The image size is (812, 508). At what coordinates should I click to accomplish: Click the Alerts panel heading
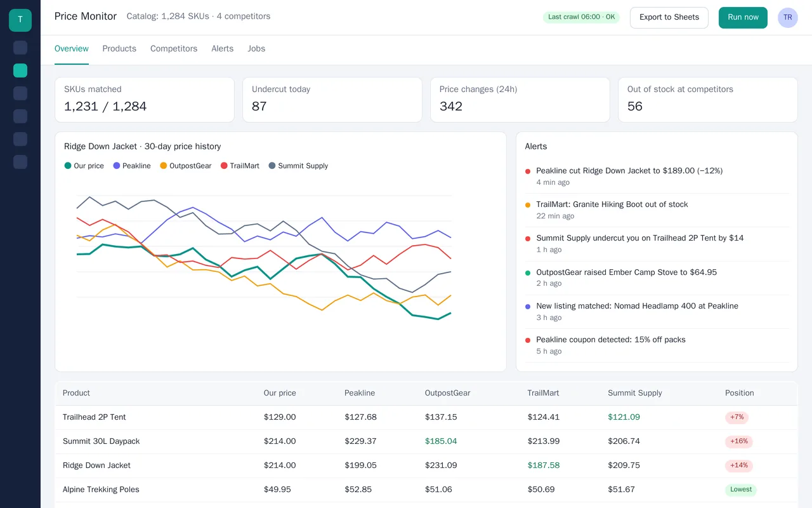pos(536,147)
